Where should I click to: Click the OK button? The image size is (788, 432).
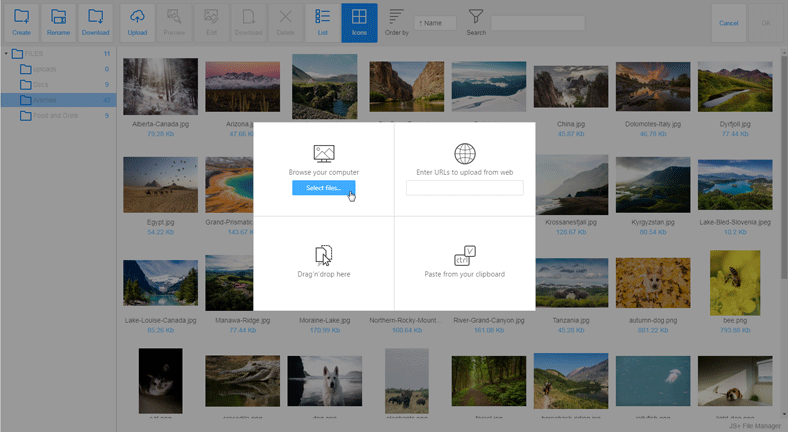(765, 23)
